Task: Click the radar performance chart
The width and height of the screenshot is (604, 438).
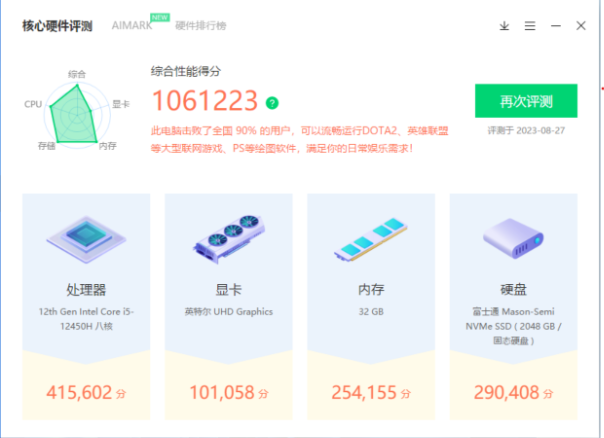Action: tap(77, 115)
